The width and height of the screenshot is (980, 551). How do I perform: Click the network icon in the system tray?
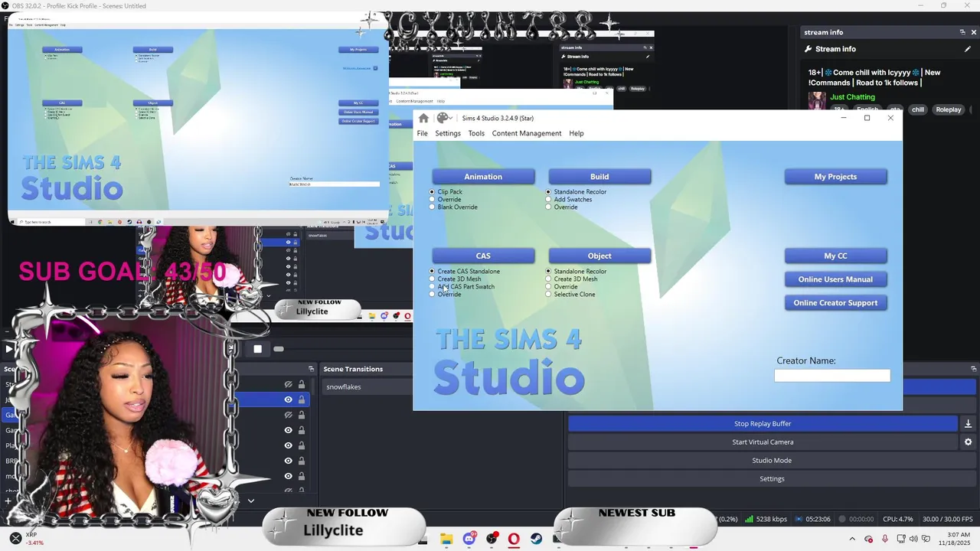click(901, 539)
